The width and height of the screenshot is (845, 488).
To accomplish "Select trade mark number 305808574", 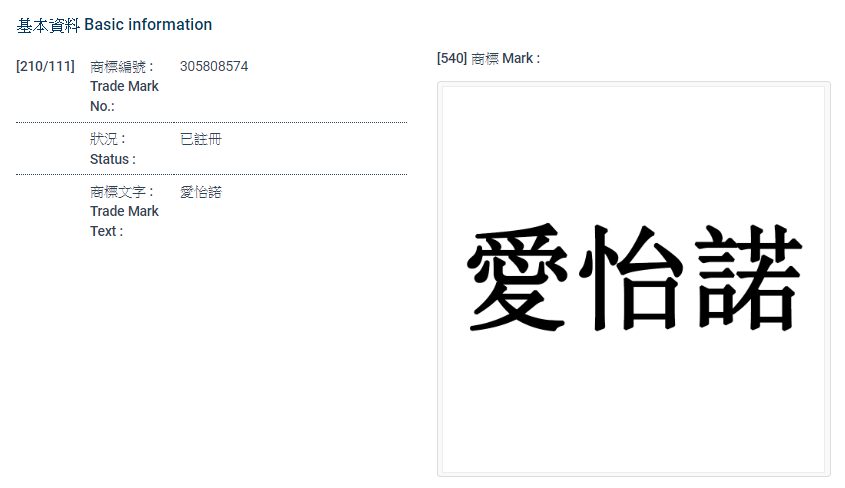I will click(x=214, y=67).
